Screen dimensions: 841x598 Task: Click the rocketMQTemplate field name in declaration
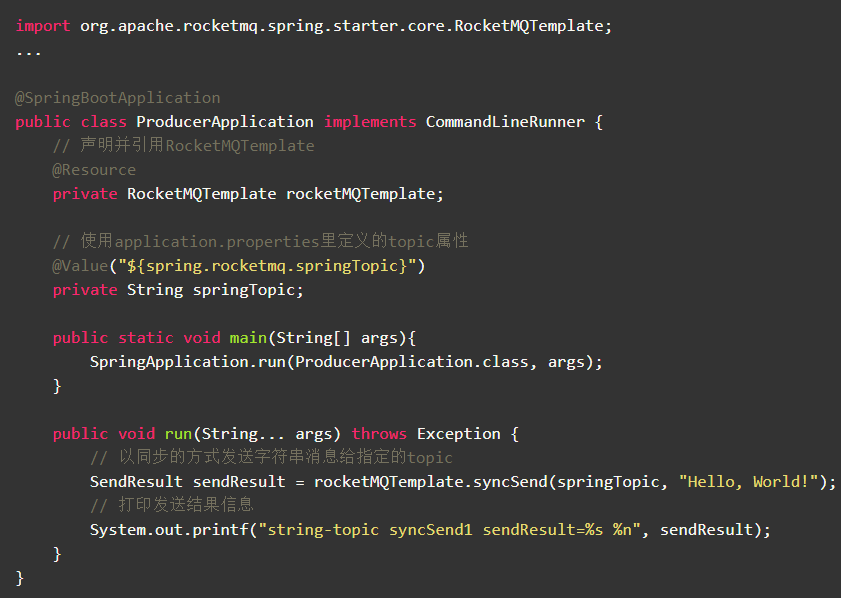(x=360, y=194)
